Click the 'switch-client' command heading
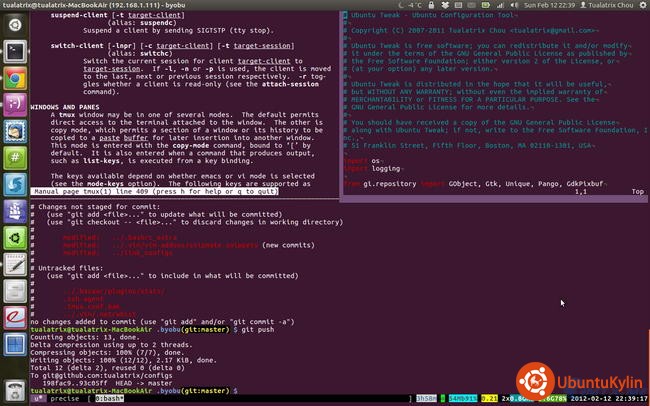 pyautogui.click(x=77, y=46)
